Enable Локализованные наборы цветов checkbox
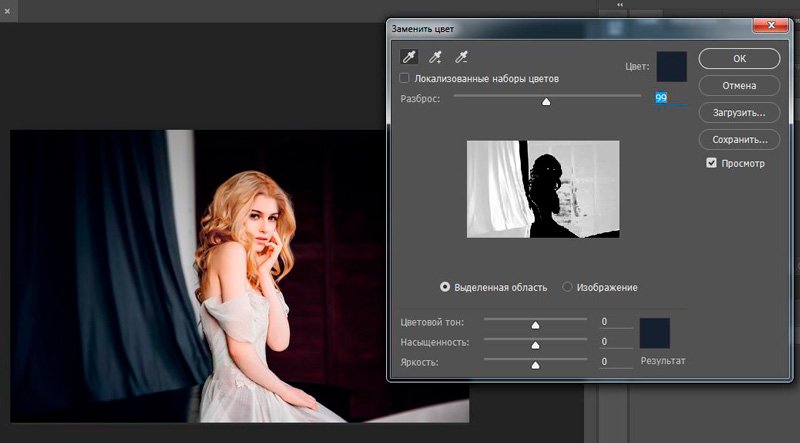The height and width of the screenshot is (443, 800). (x=404, y=78)
